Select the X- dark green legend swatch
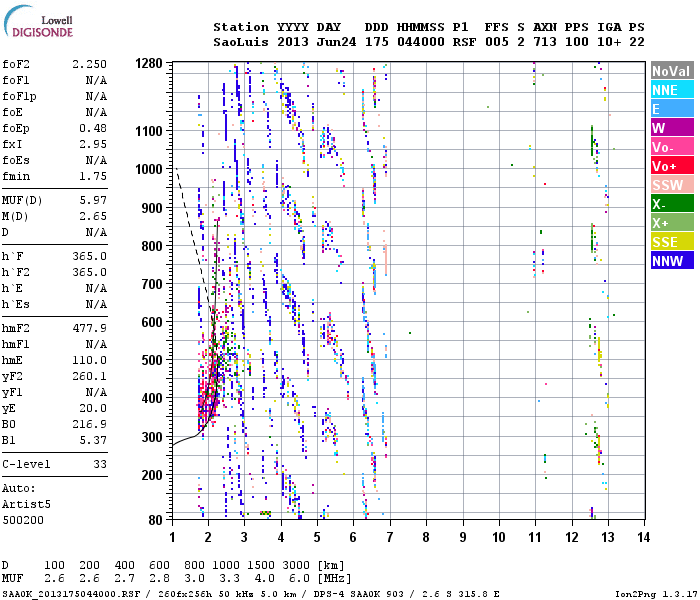 (x=672, y=204)
